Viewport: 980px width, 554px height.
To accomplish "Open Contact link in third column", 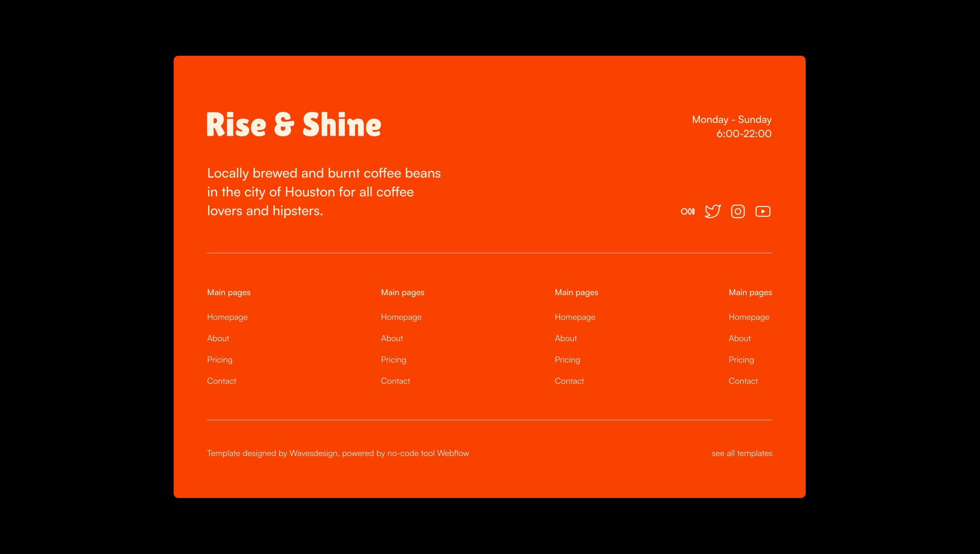I will tap(569, 381).
